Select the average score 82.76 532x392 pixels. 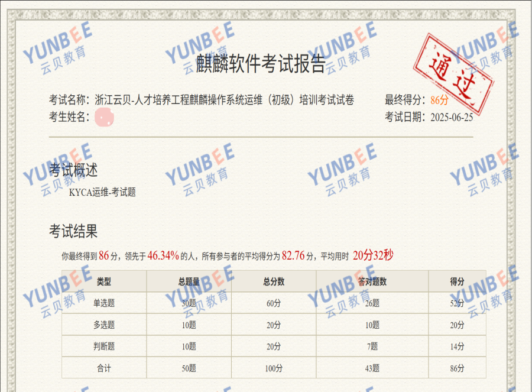coord(293,255)
